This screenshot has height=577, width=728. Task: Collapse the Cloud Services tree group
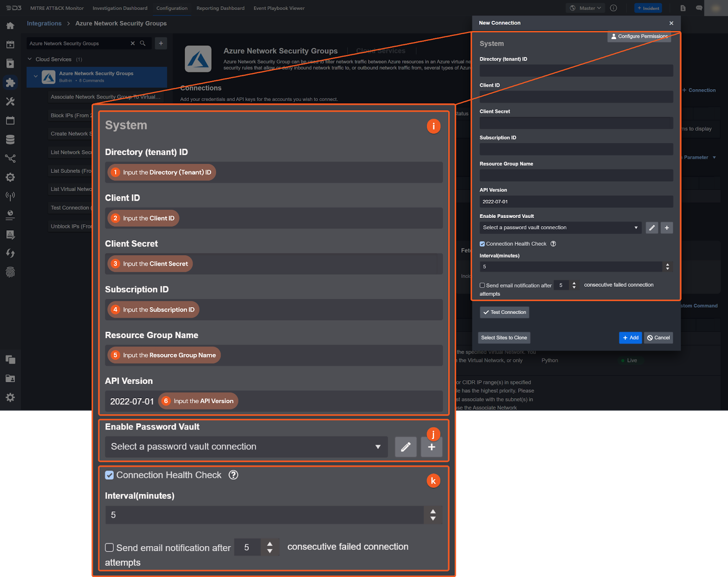tap(30, 59)
